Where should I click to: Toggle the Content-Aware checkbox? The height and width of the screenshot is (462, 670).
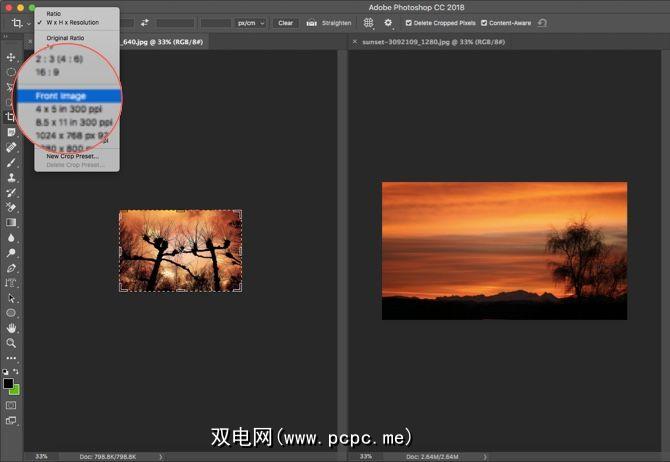(485, 22)
